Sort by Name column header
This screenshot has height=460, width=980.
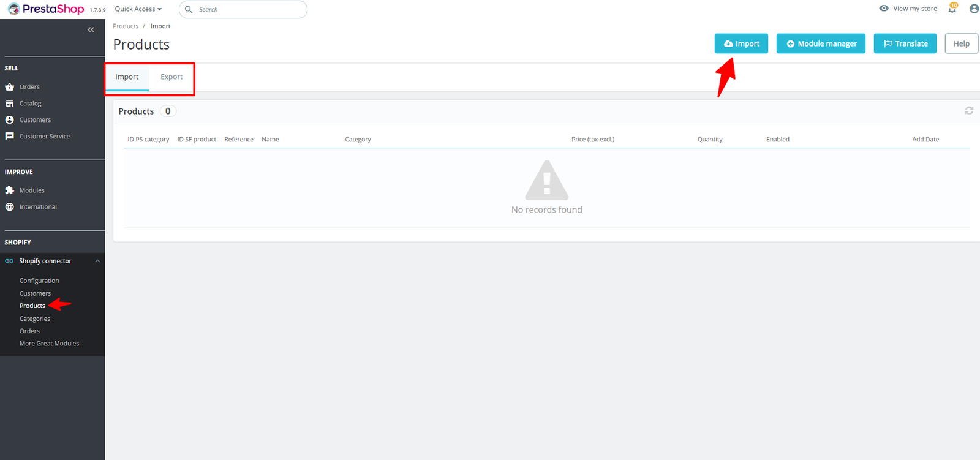tap(270, 140)
